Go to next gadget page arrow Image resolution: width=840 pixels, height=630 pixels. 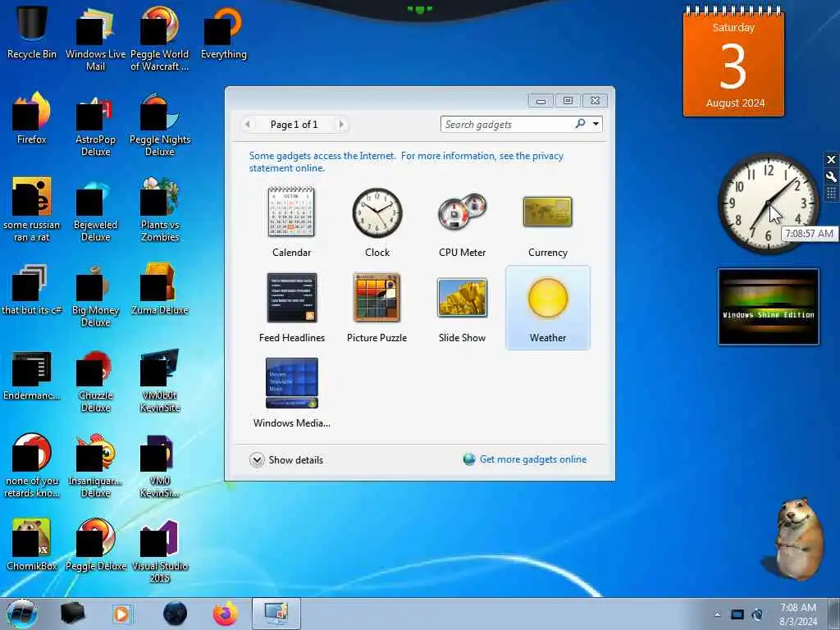pos(341,125)
